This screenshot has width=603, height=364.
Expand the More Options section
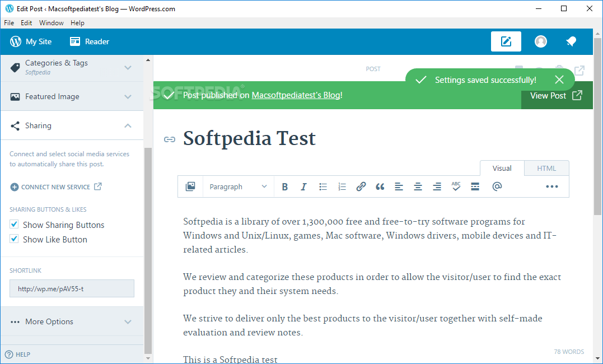72,321
